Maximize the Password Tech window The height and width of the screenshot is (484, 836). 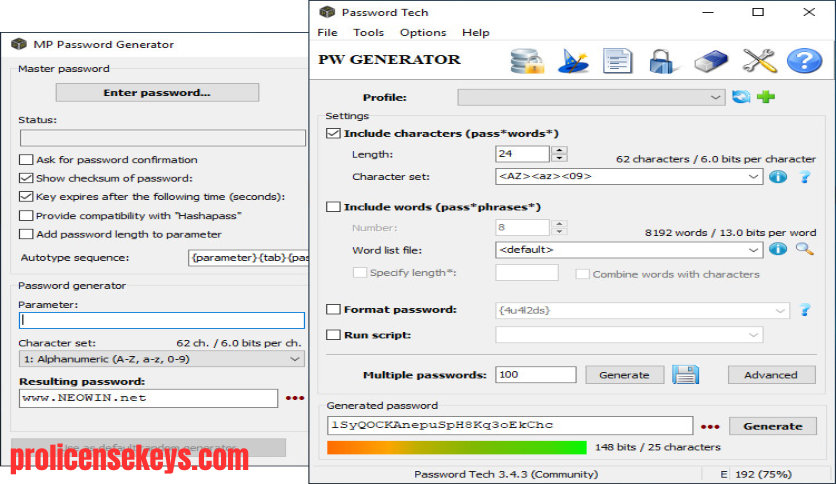tap(758, 12)
